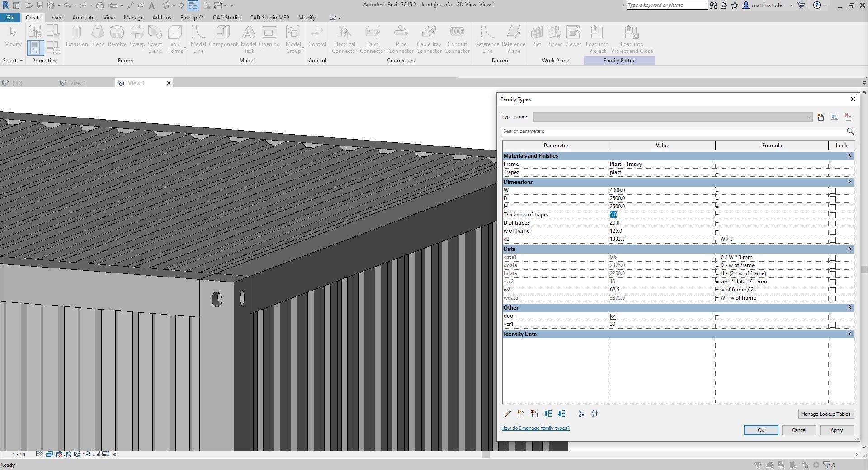Open 'How do I manage family types?' link
The height and width of the screenshot is (470, 868).
[535, 428]
